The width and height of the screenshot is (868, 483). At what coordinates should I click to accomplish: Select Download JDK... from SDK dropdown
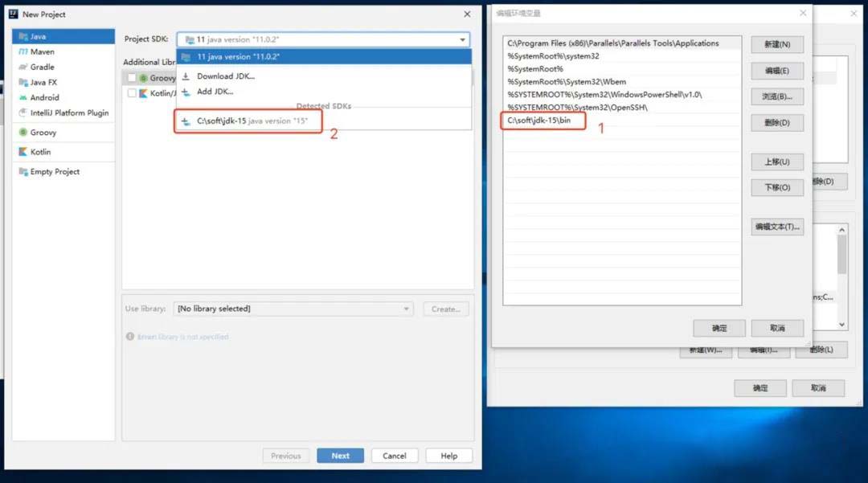pos(324,76)
